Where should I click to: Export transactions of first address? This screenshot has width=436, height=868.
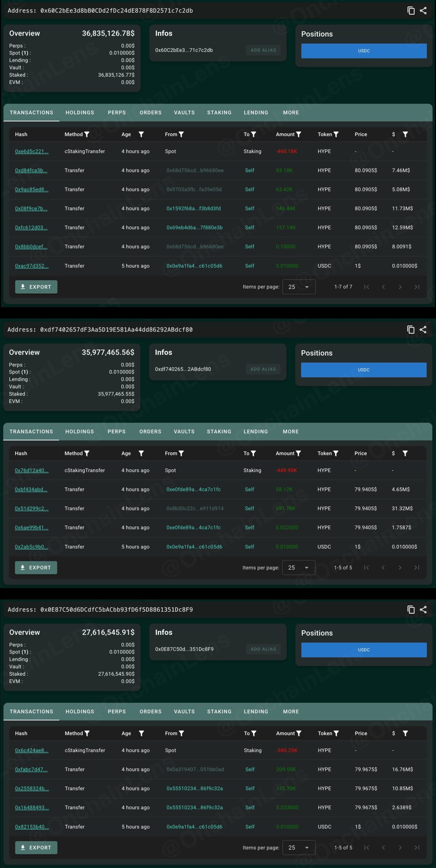point(36,287)
